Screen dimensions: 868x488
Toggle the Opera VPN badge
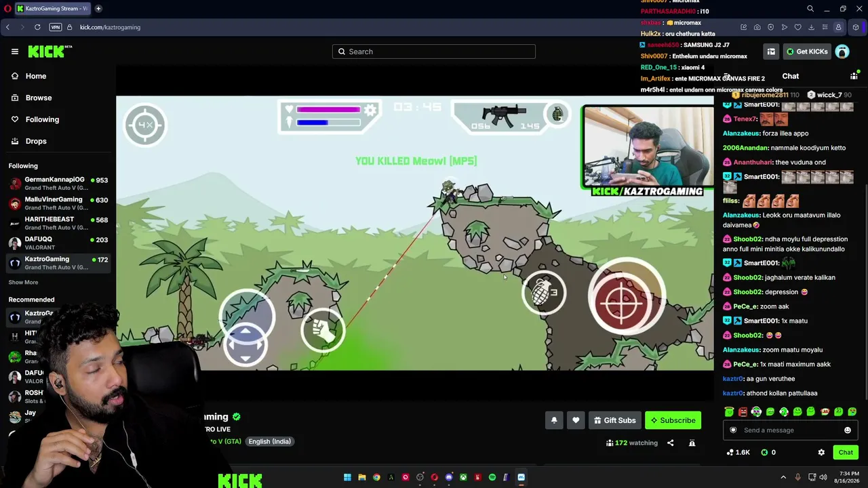(x=56, y=27)
